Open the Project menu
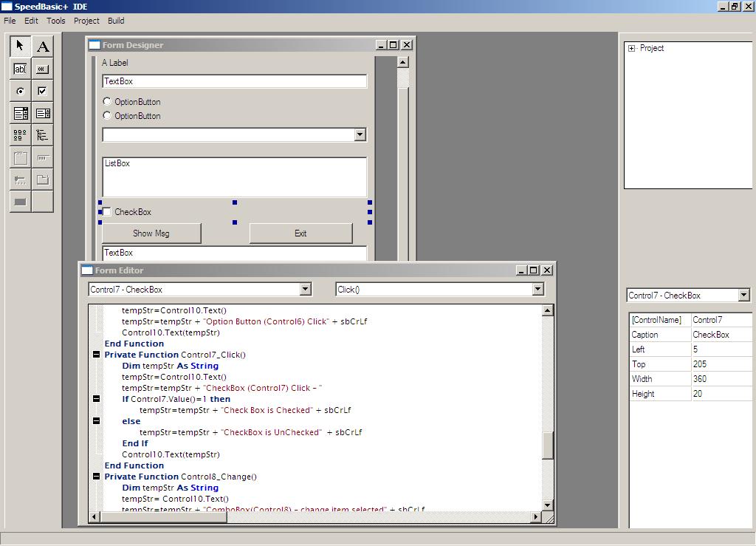756x546 pixels. [x=86, y=21]
